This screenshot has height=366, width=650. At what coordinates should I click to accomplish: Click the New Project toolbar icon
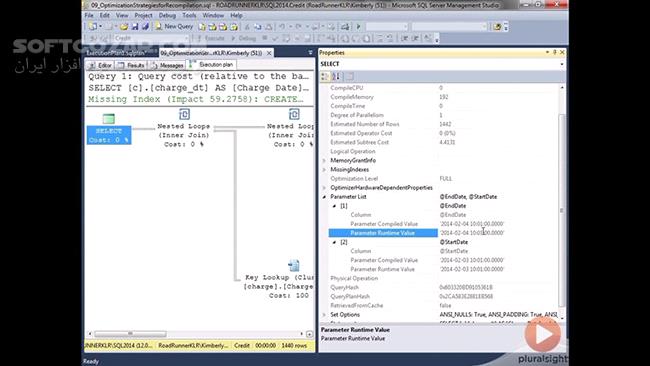point(93,27)
